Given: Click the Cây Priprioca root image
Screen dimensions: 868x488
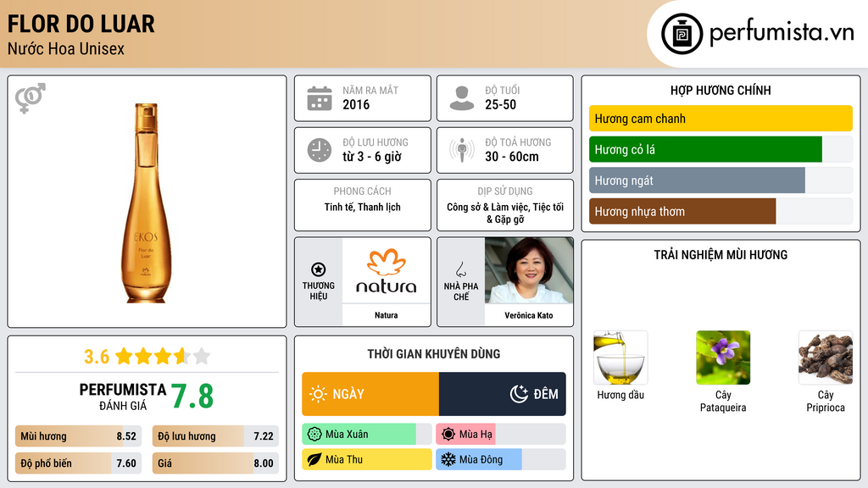Looking at the screenshot, I should click(826, 358).
